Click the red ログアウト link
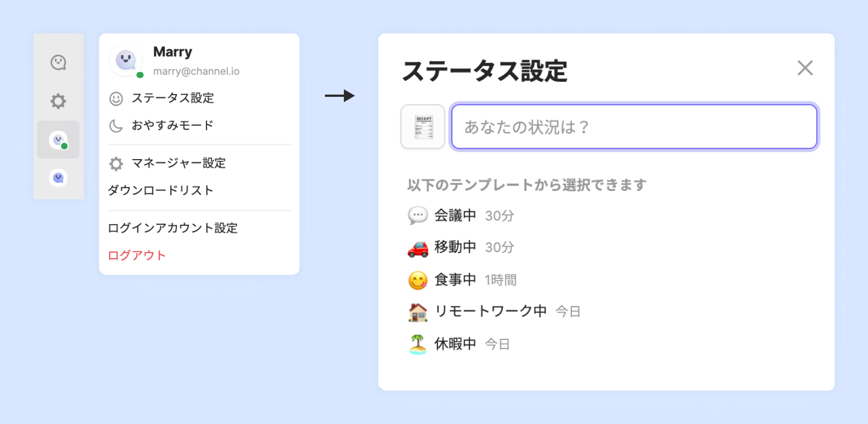The height and width of the screenshot is (424, 868). coord(137,255)
